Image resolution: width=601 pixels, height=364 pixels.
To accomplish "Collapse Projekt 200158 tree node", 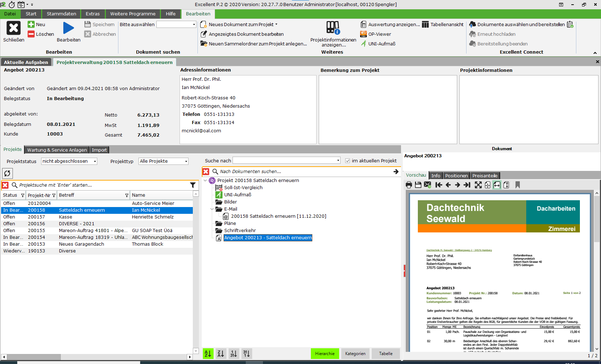I will 205,181.
